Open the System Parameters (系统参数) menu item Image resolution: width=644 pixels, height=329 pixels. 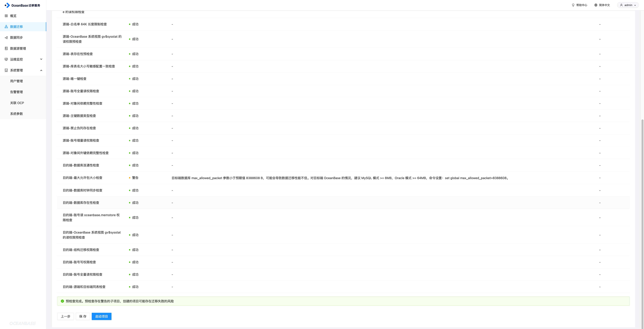pos(17,114)
